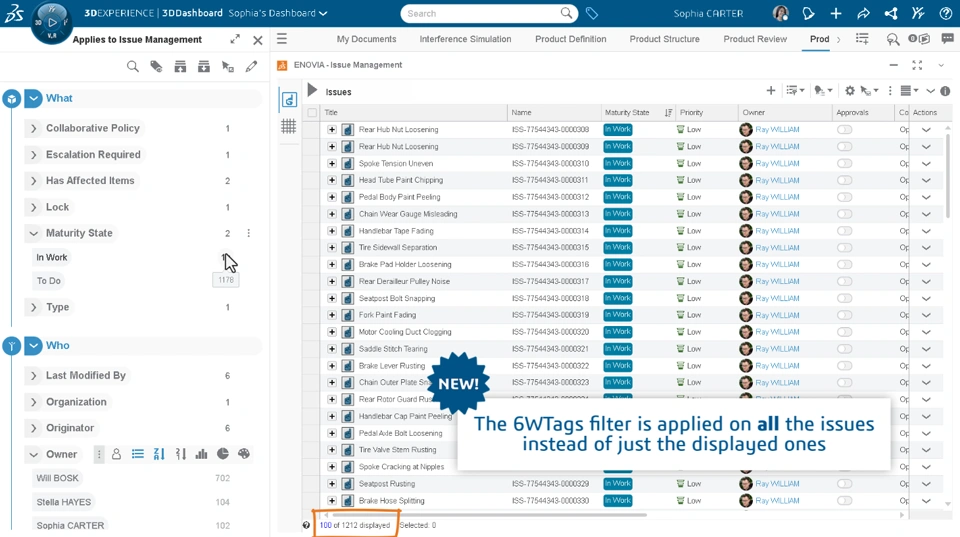The width and height of the screenshot is (960, 537).
Task: Open Actions dropdown for Chain Wear Gauge Misleading
Action: (x=926, y=214)
